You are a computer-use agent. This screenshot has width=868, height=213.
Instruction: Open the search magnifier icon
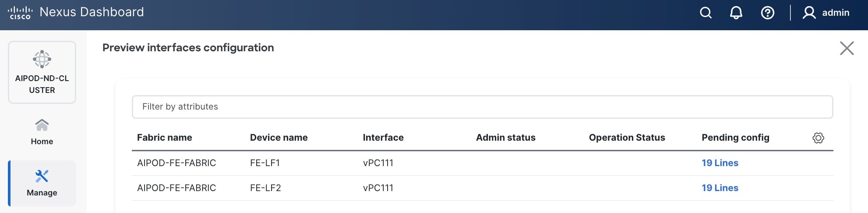click(706, 13)
